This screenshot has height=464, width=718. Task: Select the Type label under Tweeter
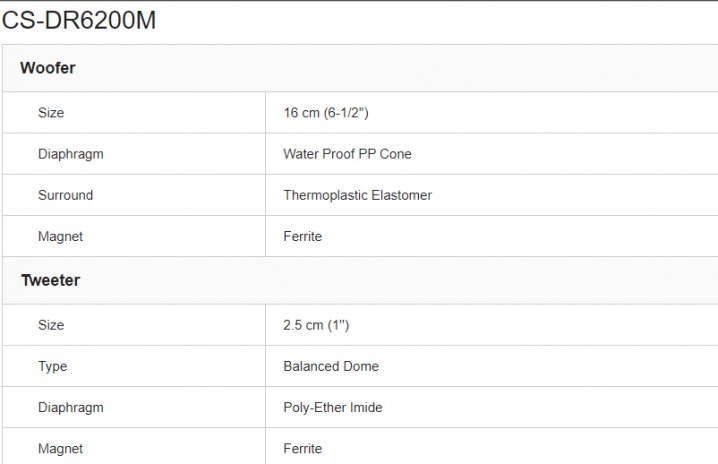(x=52, y=366)
